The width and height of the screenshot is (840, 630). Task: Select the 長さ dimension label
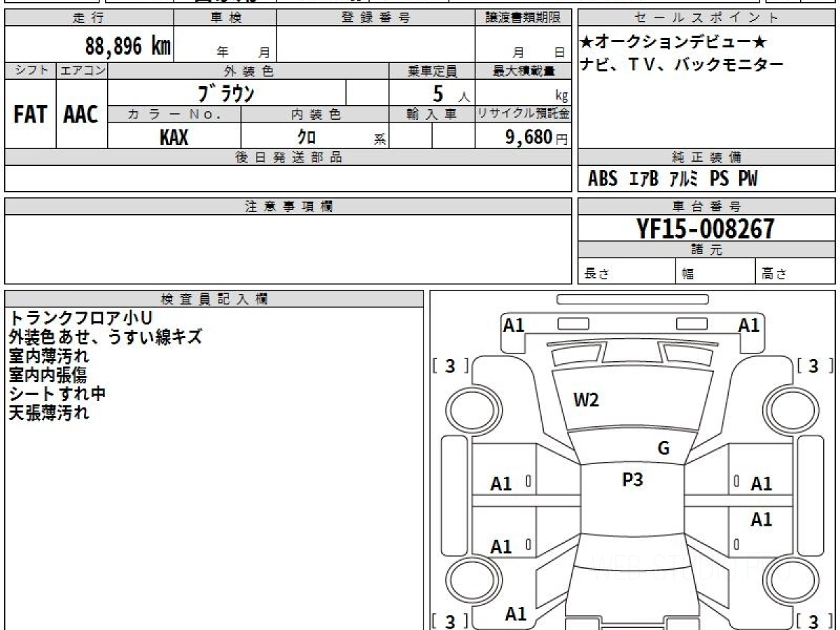[597, 274]
